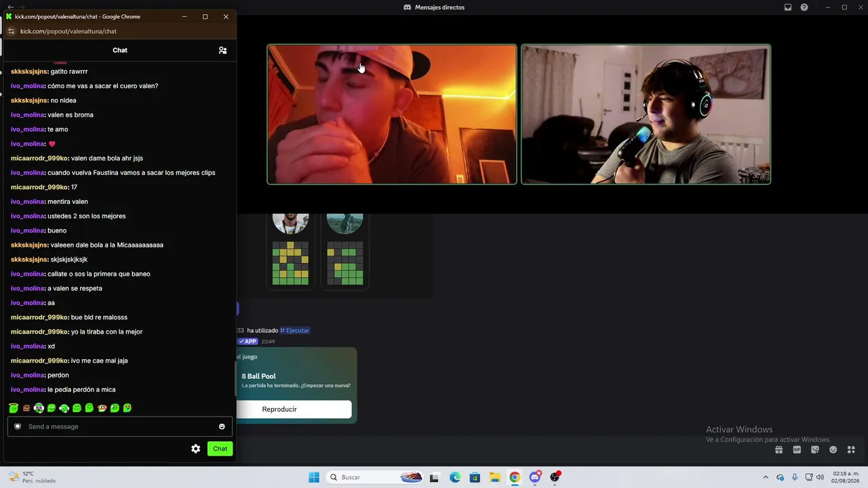The image size is (868, 488).
Task: Open chat settings gear icon
Action: coord(196,449)
